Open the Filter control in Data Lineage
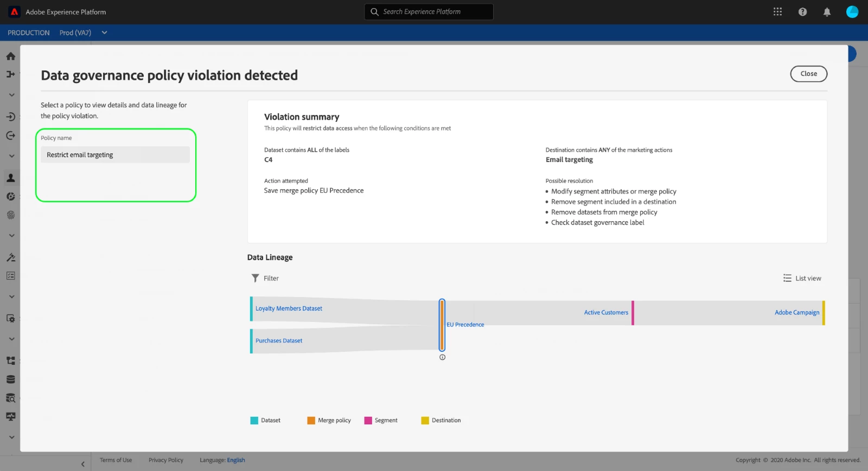Screen dimensions: 868x471 point(265,278)
